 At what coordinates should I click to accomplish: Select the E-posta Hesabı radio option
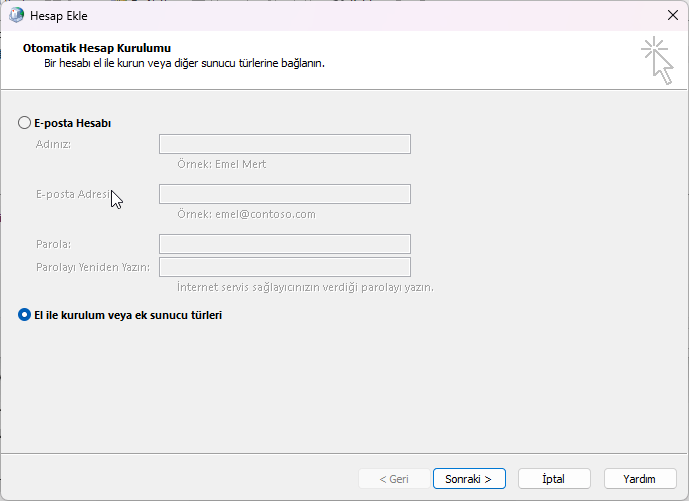click(25, 123)
